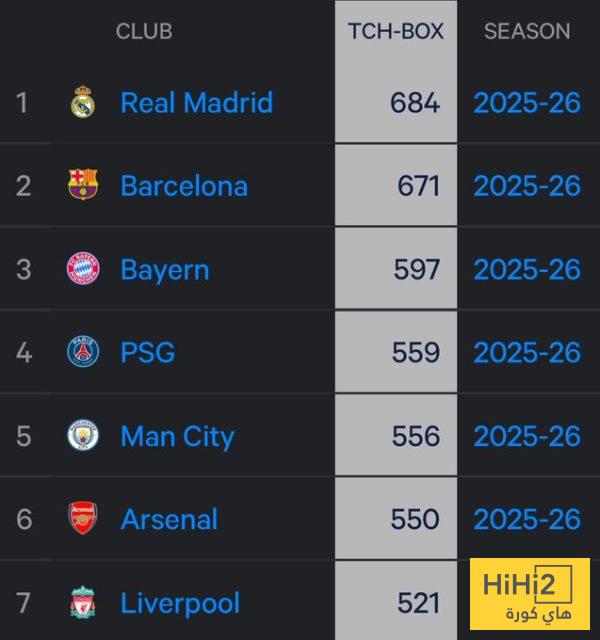Click the HiHi2 watermark logo

point(530,594)
